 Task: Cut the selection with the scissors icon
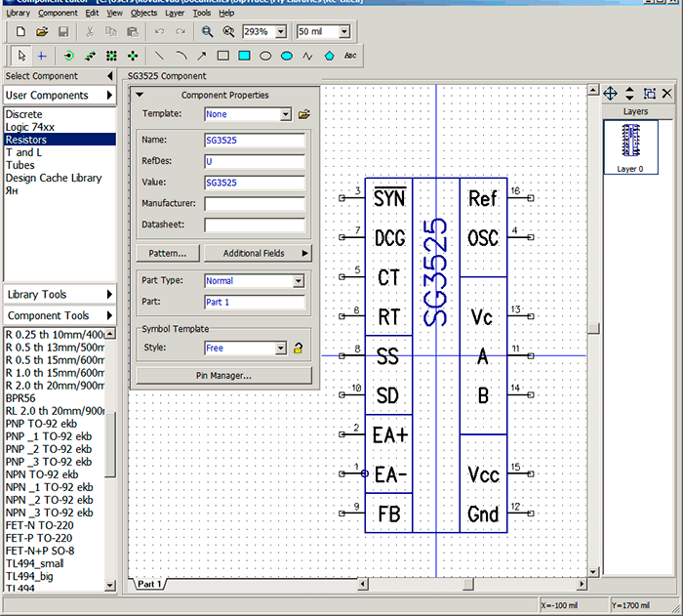[90, 32]
